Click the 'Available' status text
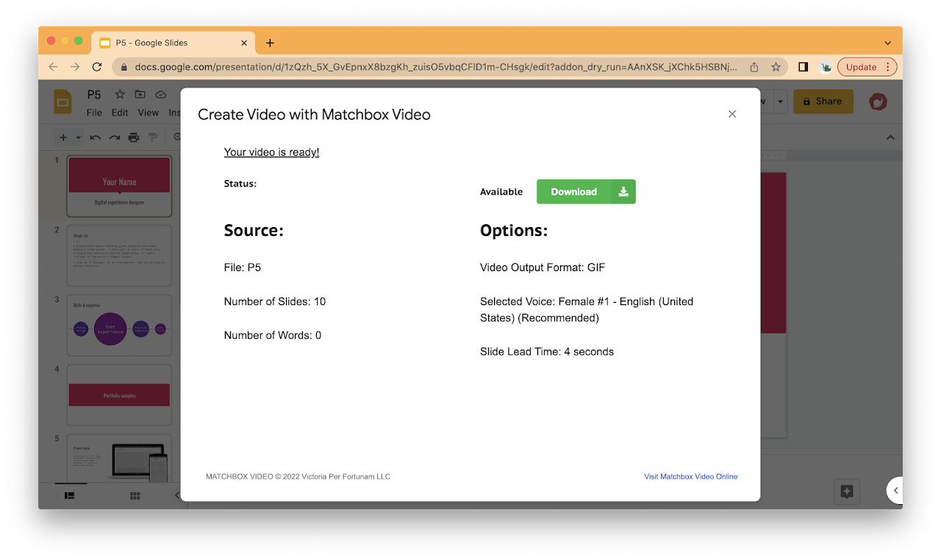 [501, 192]
